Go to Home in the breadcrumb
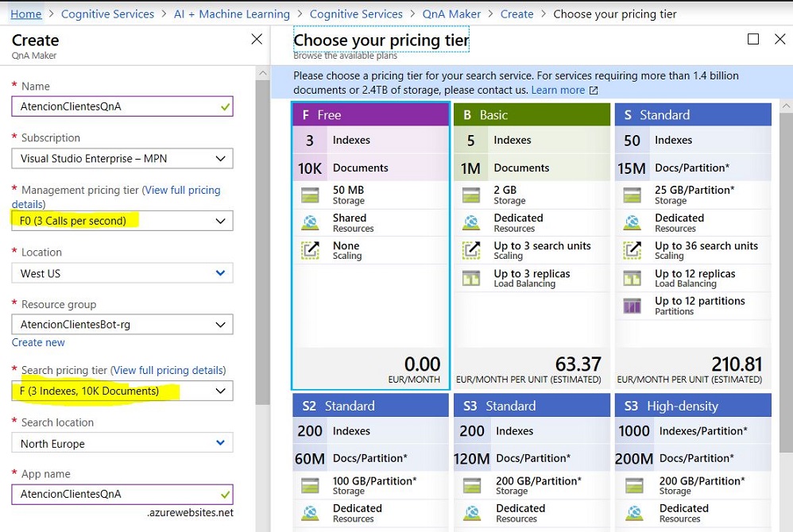The width and height of the screenshot is (793, 532). (x=25, y=14)
